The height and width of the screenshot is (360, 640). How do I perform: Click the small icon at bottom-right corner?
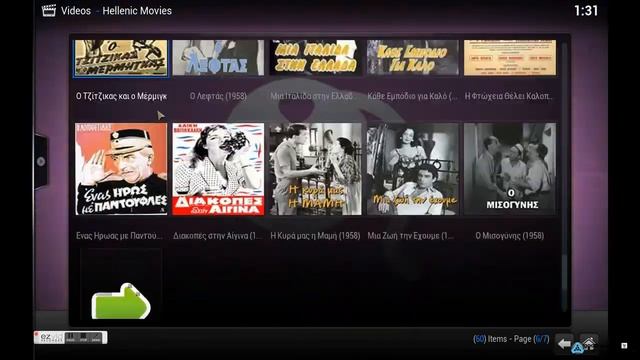click(x=624, y=345)
